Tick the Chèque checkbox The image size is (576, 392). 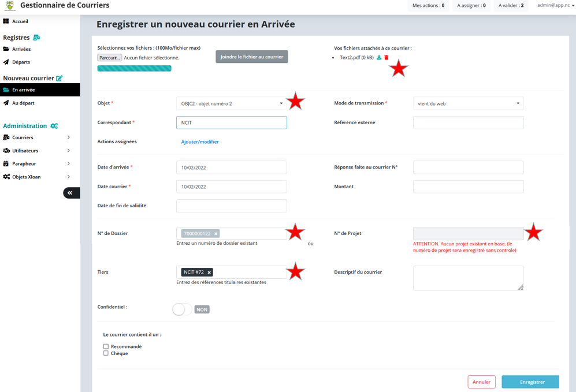pyautogui.click(x=106, y=353)
